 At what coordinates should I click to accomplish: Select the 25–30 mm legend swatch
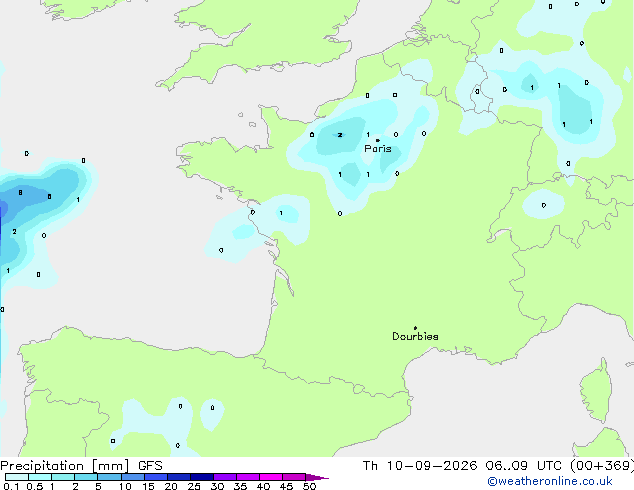pos(202,477)
